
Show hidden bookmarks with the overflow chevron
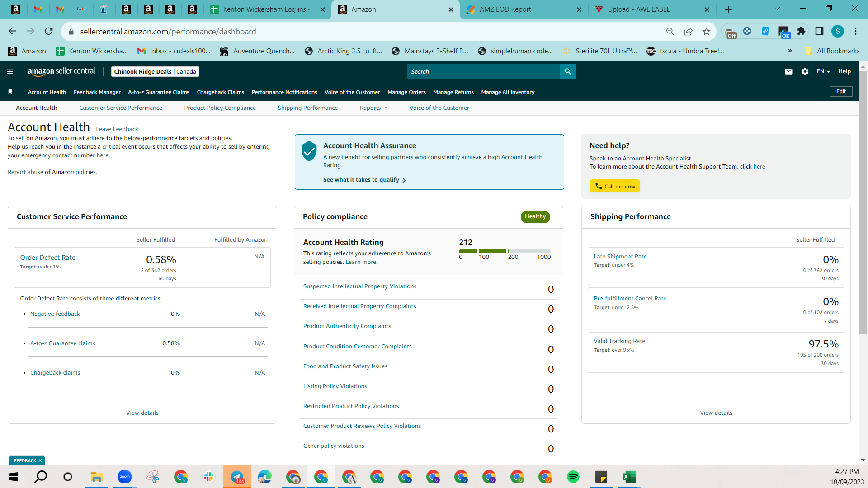tap(790, 51)
